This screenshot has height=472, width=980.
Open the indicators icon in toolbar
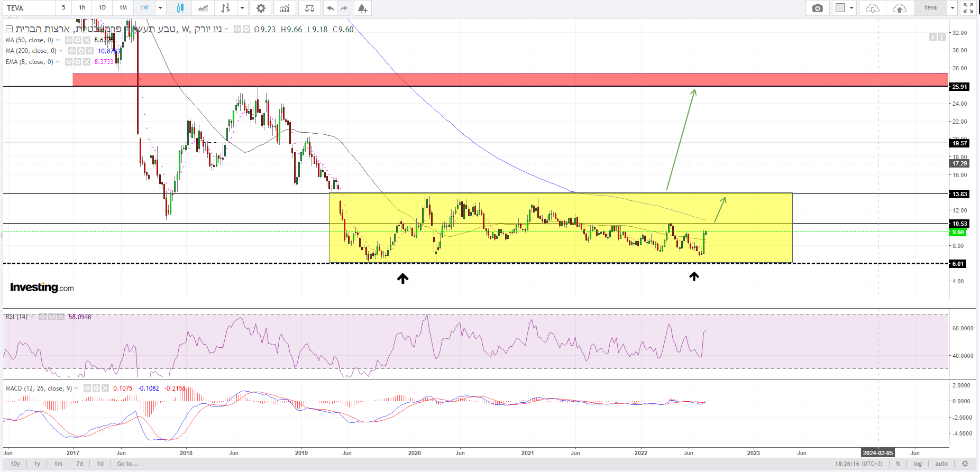pyautogui.click(x=285, y=8)
